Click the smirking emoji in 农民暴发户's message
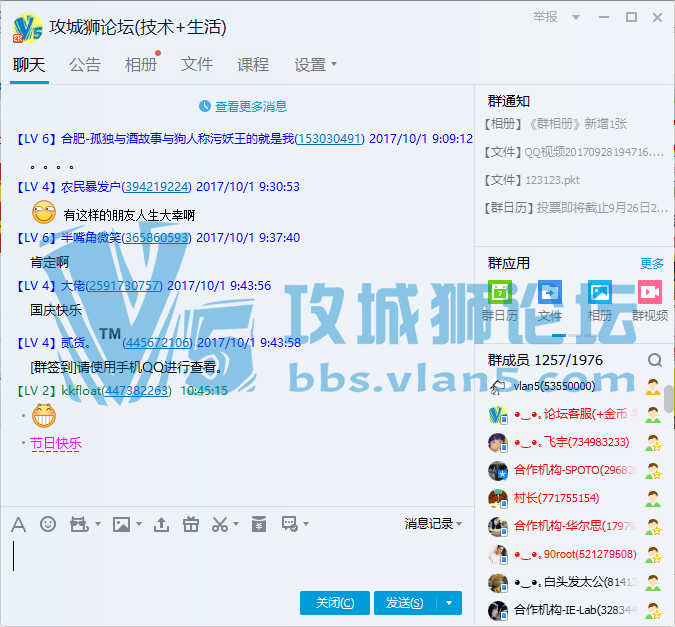Image resolution: width=675 pixels, height=627 pixels. click(44, 212)
